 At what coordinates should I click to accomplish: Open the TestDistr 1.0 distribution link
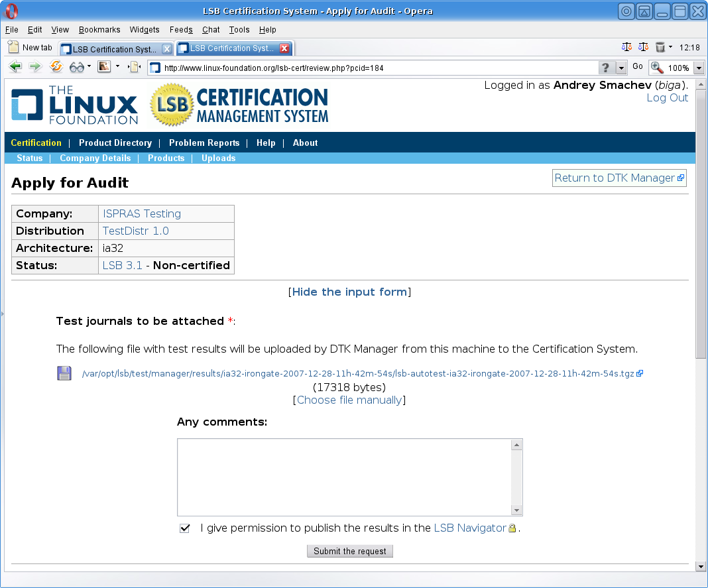pos(135,231)
